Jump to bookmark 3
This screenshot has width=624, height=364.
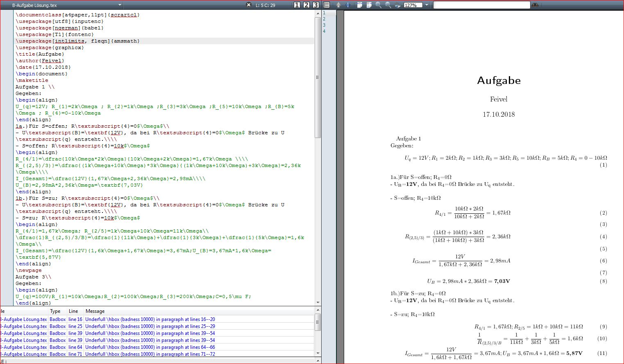(x=316, y=5)
